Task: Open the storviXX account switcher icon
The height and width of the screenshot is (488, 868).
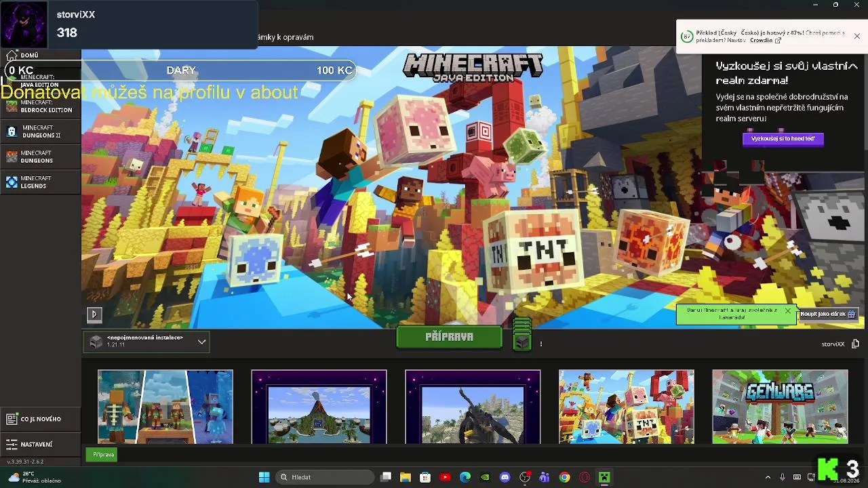Action: tap(855, 344)
